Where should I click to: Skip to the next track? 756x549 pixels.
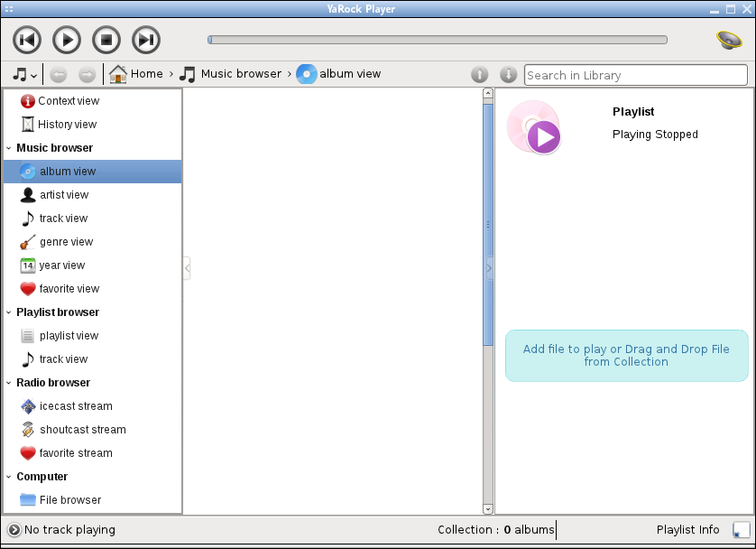point(146,40)
